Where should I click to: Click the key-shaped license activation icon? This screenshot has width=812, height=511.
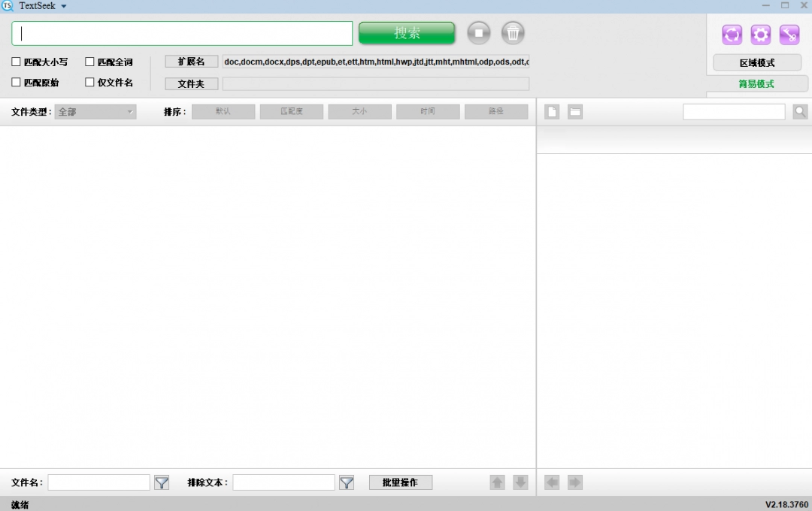click(789, 34)
